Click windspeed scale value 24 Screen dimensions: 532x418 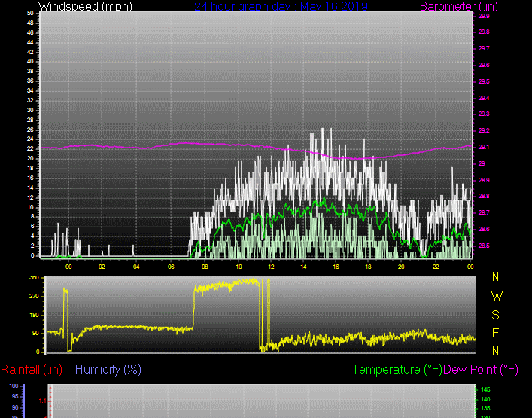(x=30, y=139)
